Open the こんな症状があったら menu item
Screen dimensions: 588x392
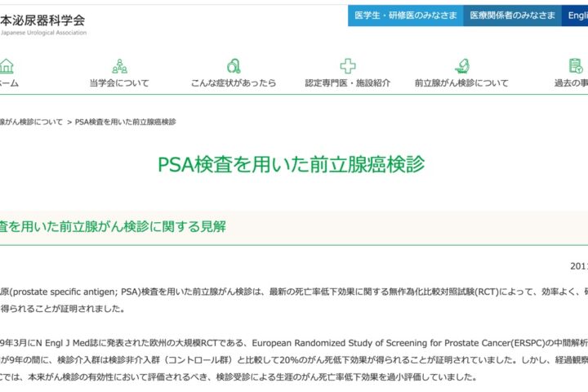pyautogui.click(x=234, y=83)
